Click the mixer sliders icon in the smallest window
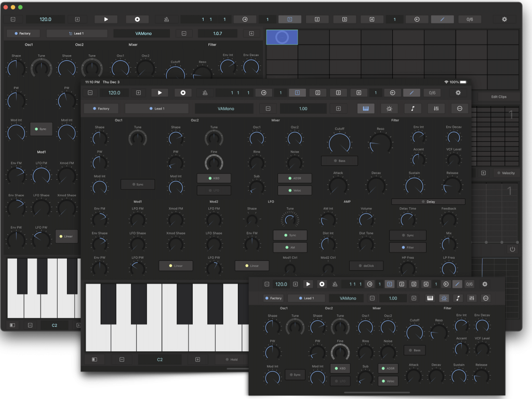Viewport: 532px width, 399px height. tap(471, 298)
